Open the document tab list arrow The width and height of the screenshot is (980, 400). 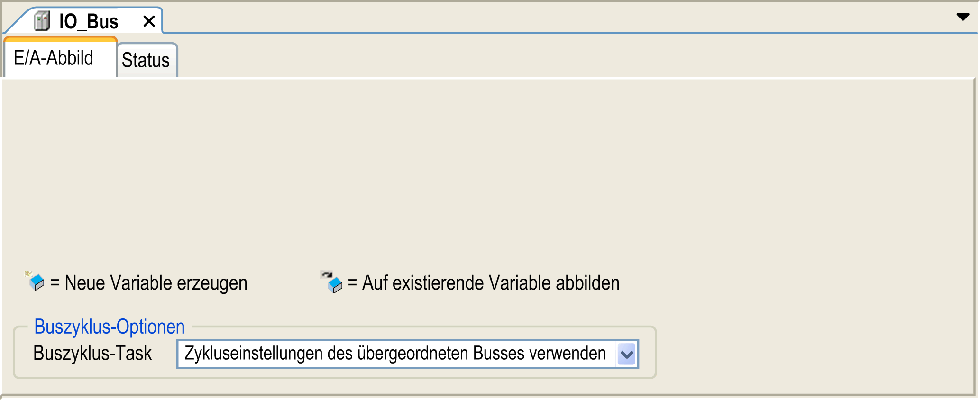pyautogui.click(x=962, y=17)
